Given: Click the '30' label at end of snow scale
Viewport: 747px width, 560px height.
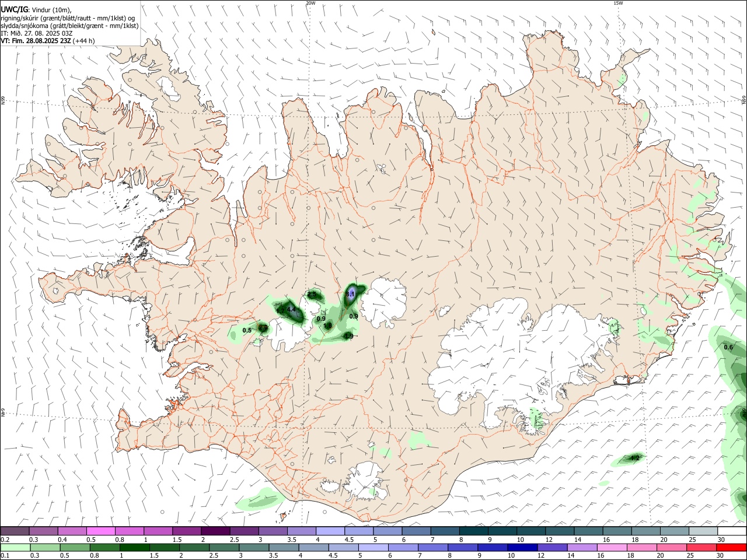Looking at the screenshot, I should [x=720, y=540].
